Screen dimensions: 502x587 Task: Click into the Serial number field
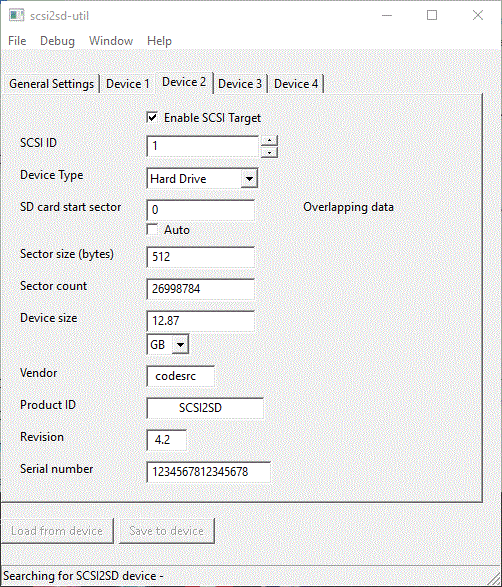(209, 472)
